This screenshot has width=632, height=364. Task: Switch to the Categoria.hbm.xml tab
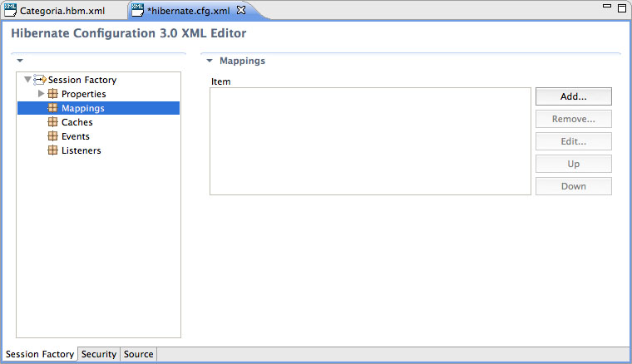click(x=62, y=11)
